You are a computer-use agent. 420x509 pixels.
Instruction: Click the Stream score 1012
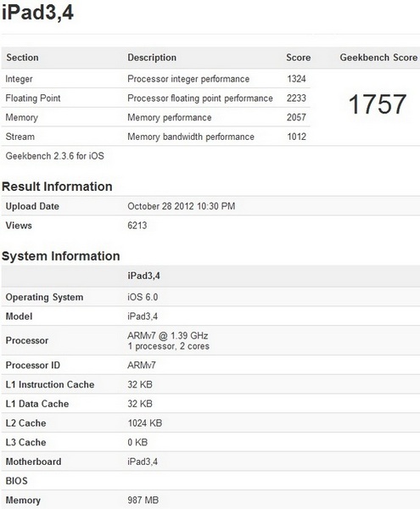tap(296, 137)
